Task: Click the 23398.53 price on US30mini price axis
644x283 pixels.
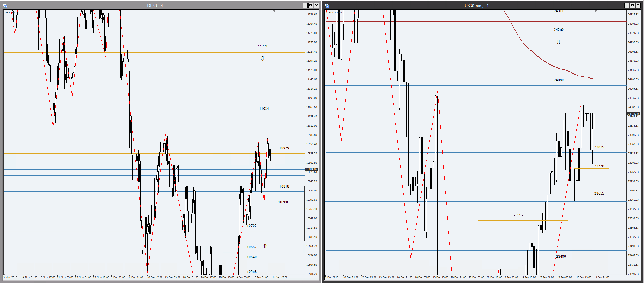Action: pos(633,274)
